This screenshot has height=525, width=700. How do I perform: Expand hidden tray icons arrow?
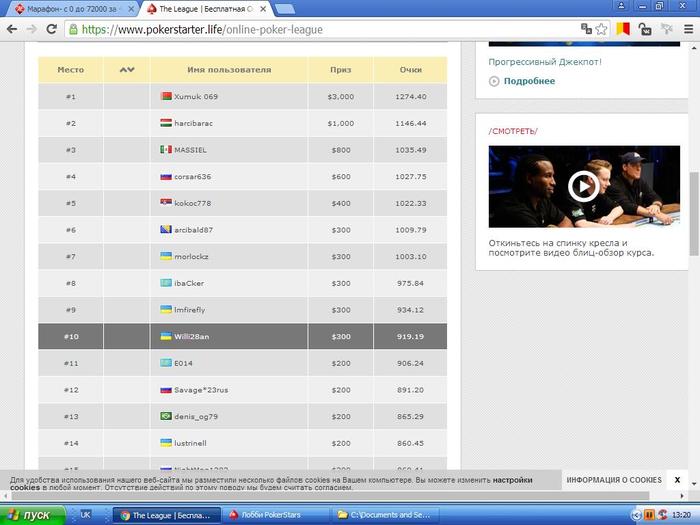pyautogui.click(x=637, y=515)
